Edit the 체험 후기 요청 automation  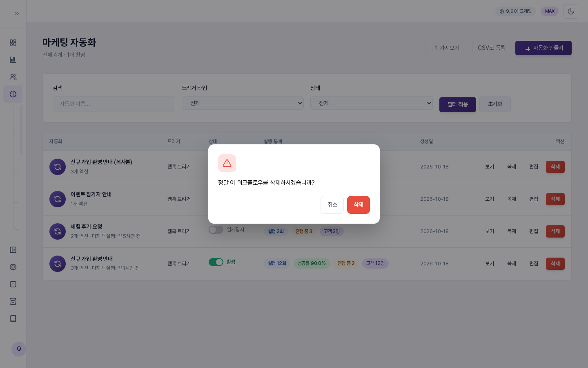534,231
